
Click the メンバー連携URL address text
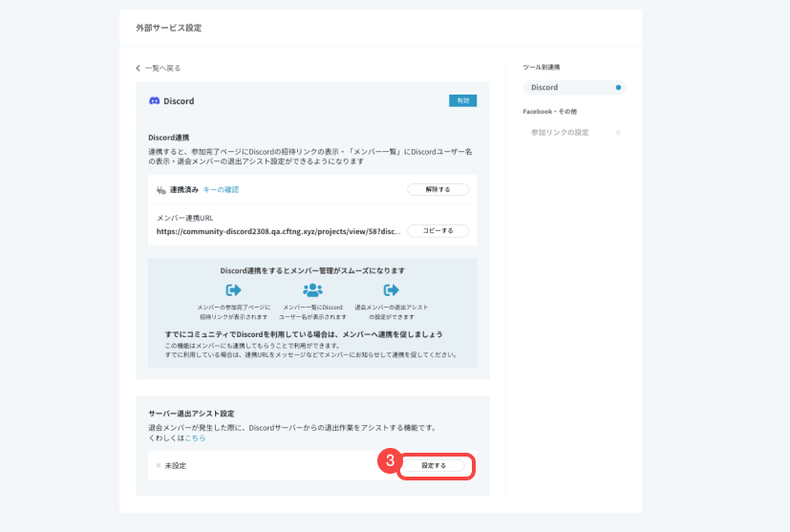274,231
